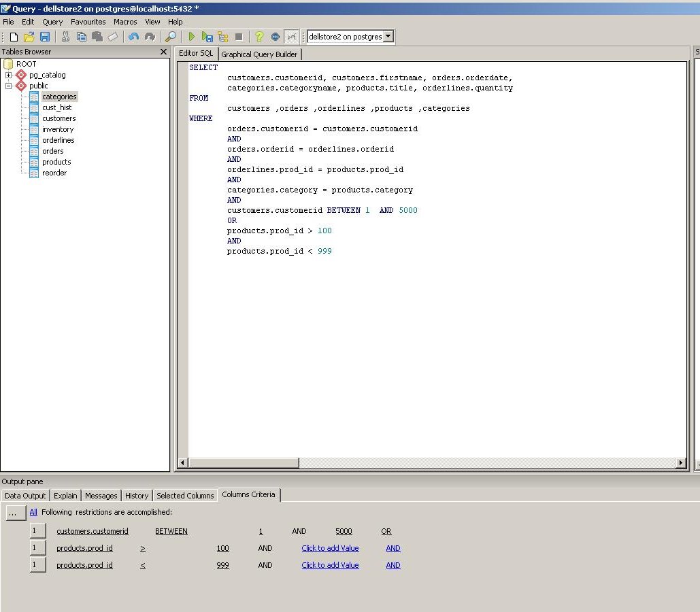The width and height of the screenshot is (700, 612).
Task: Select the orders table in tree
Action: point(52,151)
